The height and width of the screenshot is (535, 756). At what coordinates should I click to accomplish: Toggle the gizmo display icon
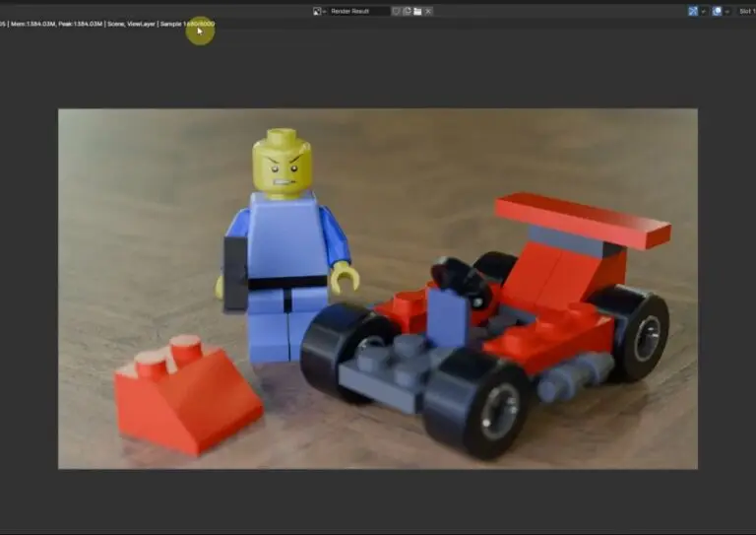click(x=693, y=11)
